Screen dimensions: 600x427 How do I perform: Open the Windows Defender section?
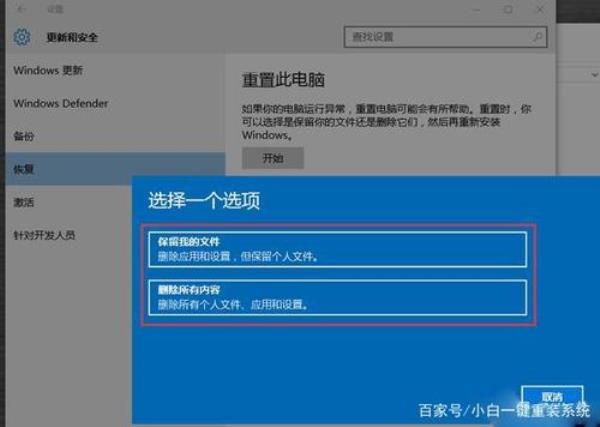[x=60, y=103]
